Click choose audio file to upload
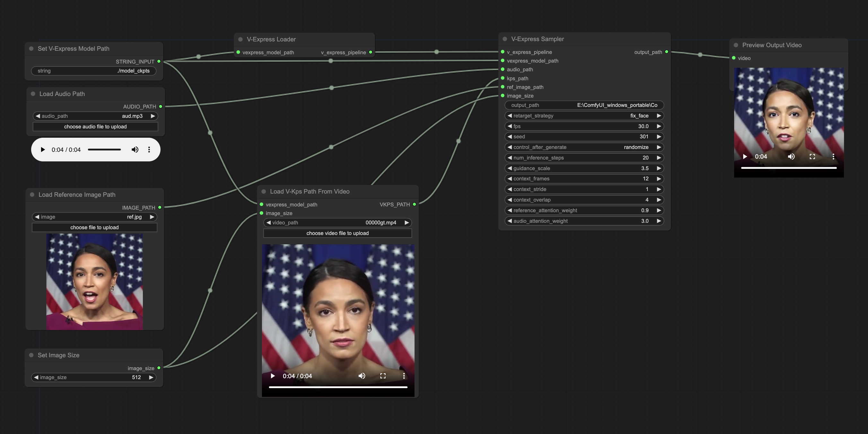The width and height of the screenshot is (868, 434). click(95, 127)
